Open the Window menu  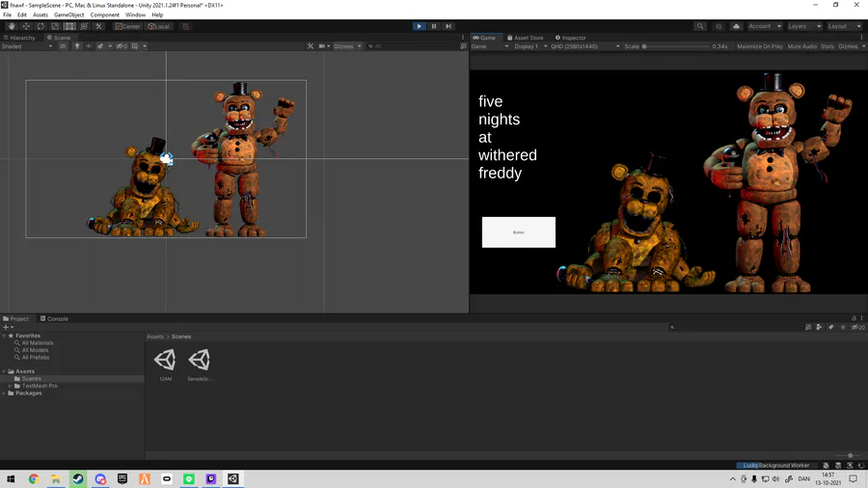coord(135,14)
